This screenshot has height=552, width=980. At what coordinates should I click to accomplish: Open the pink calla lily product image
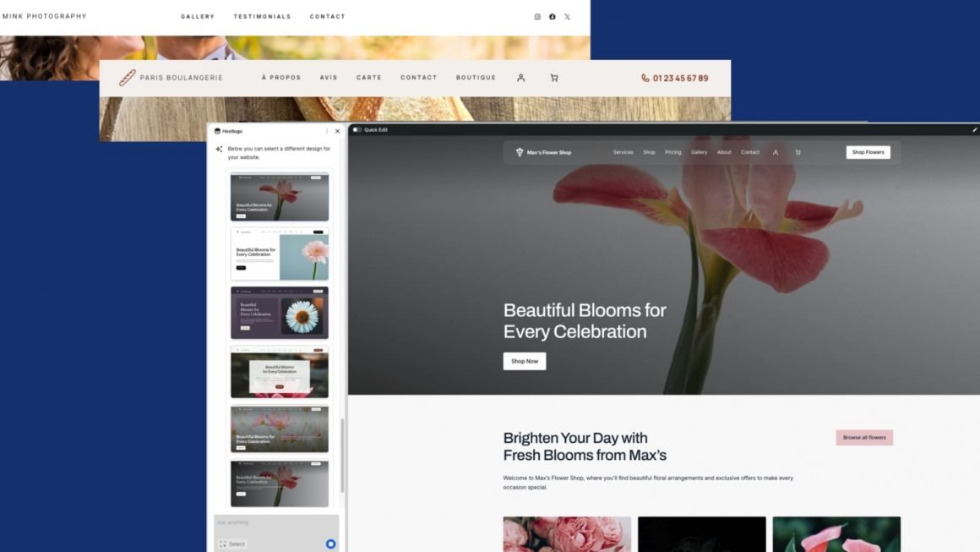pyautogui.click(x=837, y=534)
